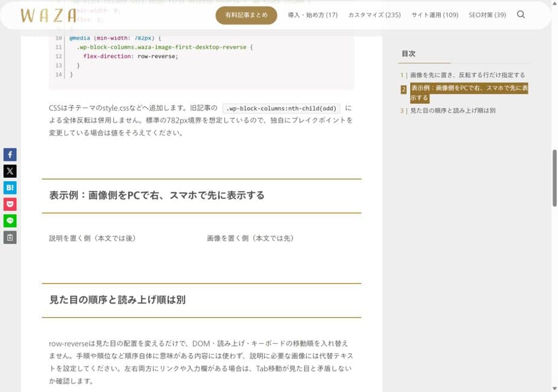Go to WAZA logo homepage
Viewport: 558px width, 392px height.
click(x=48, y=15)
